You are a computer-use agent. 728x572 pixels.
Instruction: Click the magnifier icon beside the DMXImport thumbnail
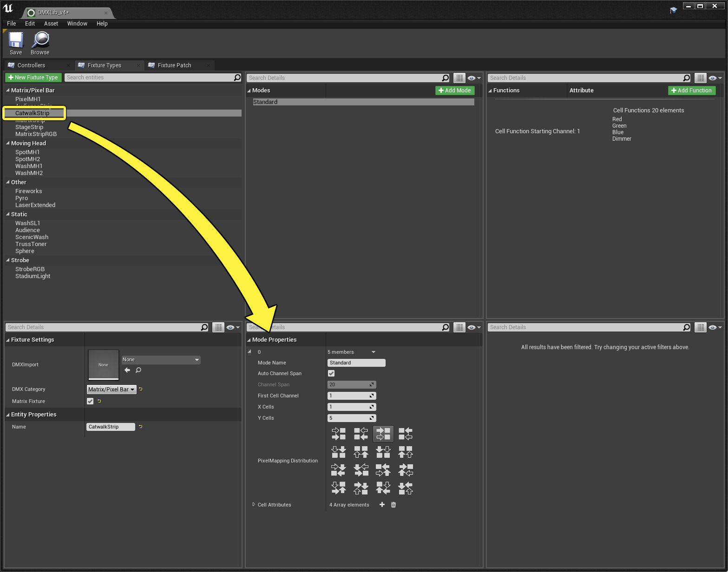pos(138,370)
